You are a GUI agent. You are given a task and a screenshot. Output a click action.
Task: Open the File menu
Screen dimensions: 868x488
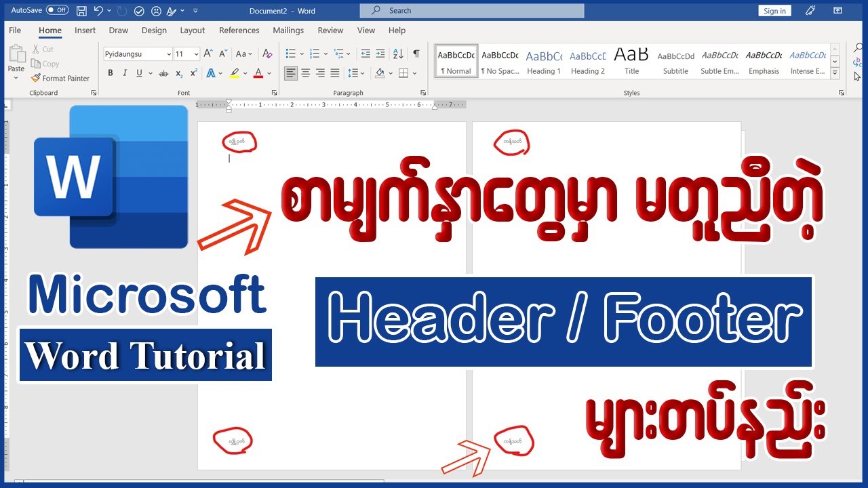click(x=15, y=30)
